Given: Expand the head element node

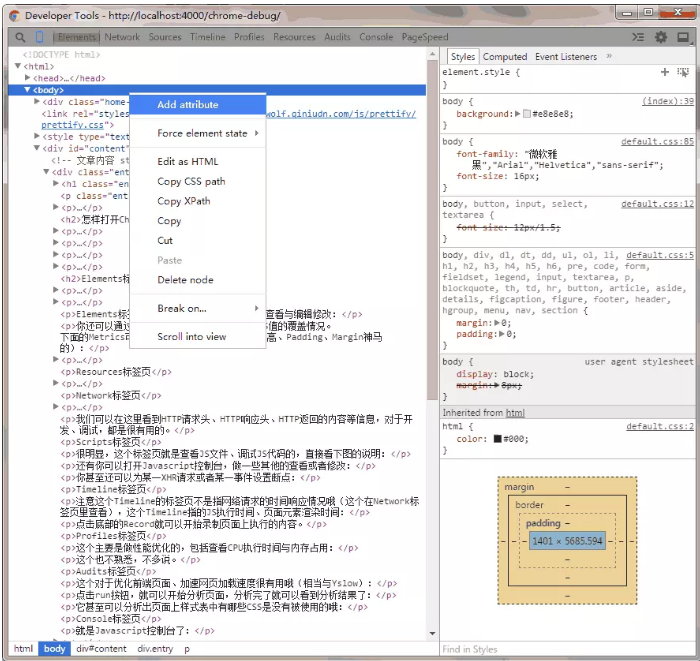Looking at the screenshot, I should click(28, 78).
